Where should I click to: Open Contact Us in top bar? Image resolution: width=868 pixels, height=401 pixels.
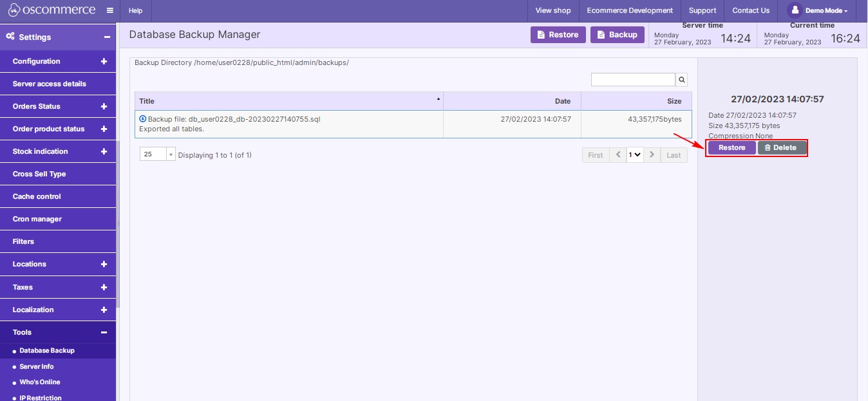pos(751,10)
